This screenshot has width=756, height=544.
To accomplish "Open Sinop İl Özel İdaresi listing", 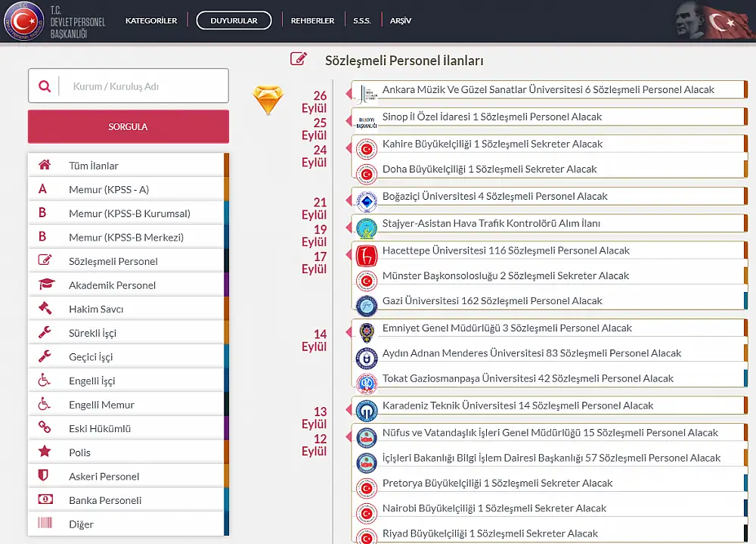I will (550, 117).
